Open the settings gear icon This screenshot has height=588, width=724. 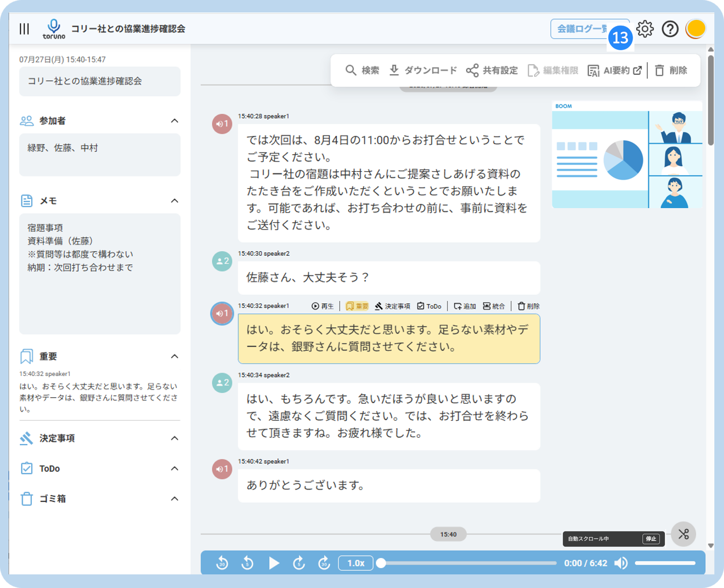(x=645, y=29)
